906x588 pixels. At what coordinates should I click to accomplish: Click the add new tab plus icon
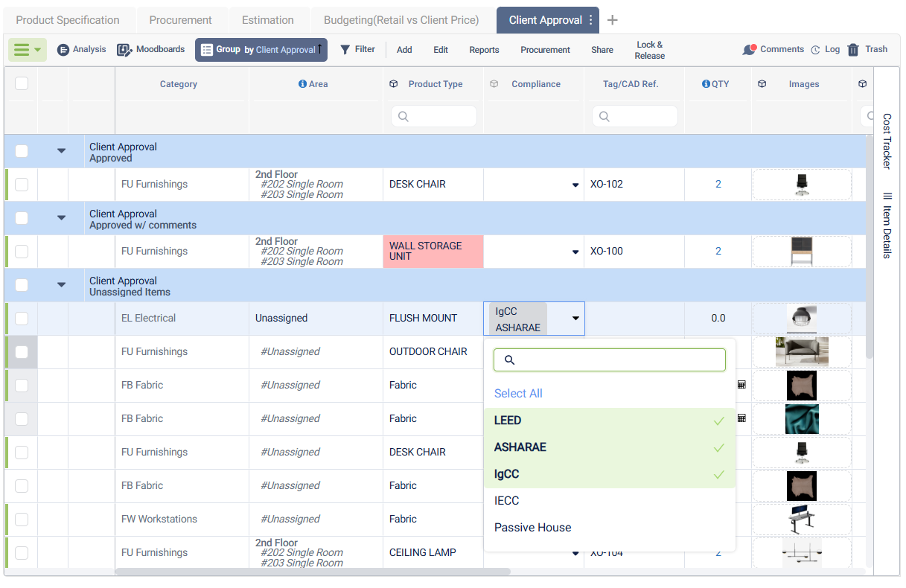click(x=613, y=20)
